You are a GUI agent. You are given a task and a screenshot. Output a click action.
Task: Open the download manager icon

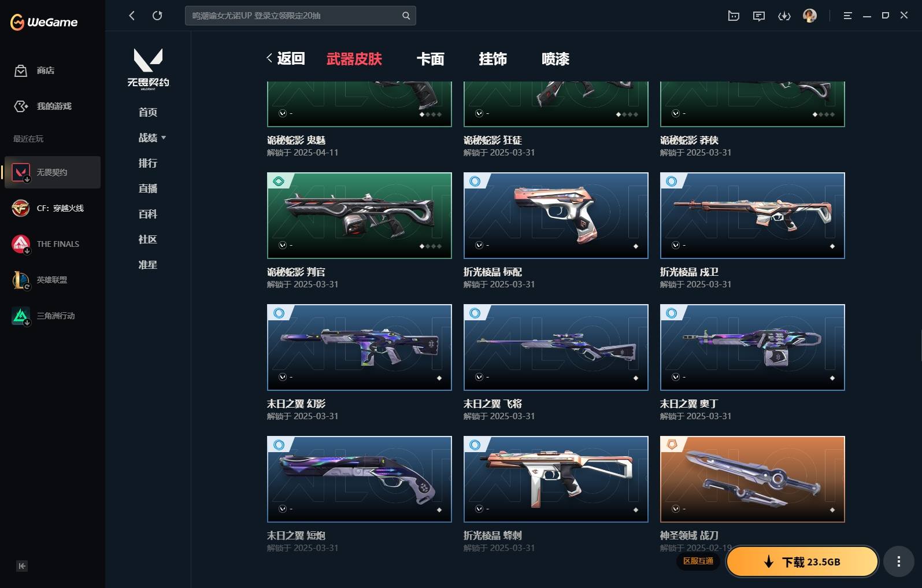point(784,16)
